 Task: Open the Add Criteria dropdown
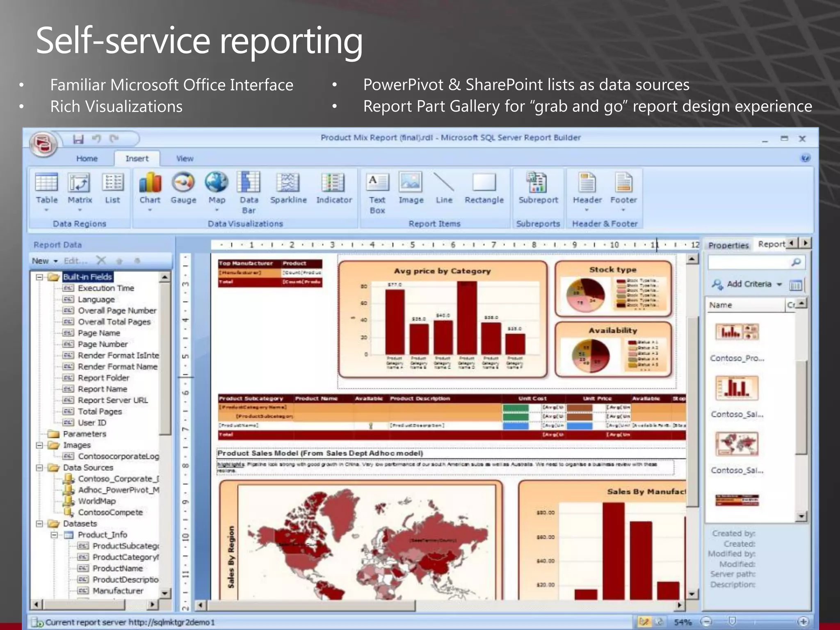point(749,284)
